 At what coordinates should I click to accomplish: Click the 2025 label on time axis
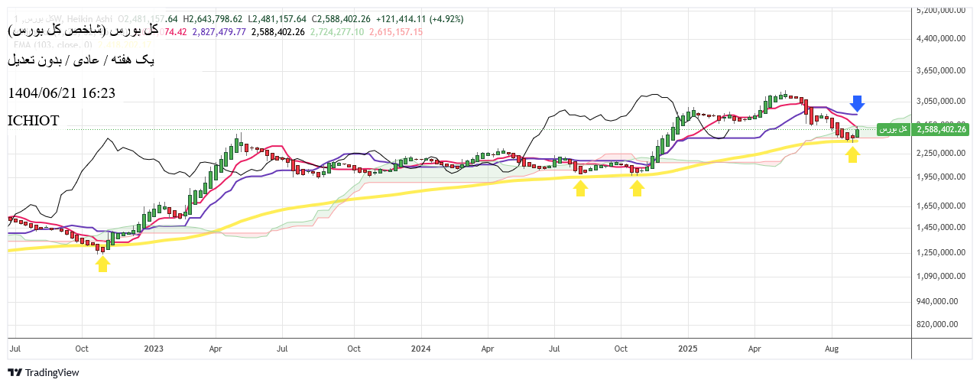click(687, 349)
